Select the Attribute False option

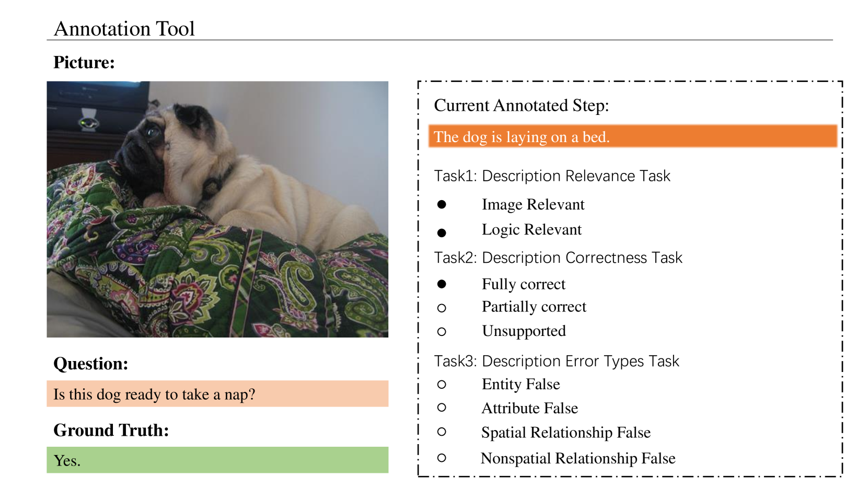point(442,408)
